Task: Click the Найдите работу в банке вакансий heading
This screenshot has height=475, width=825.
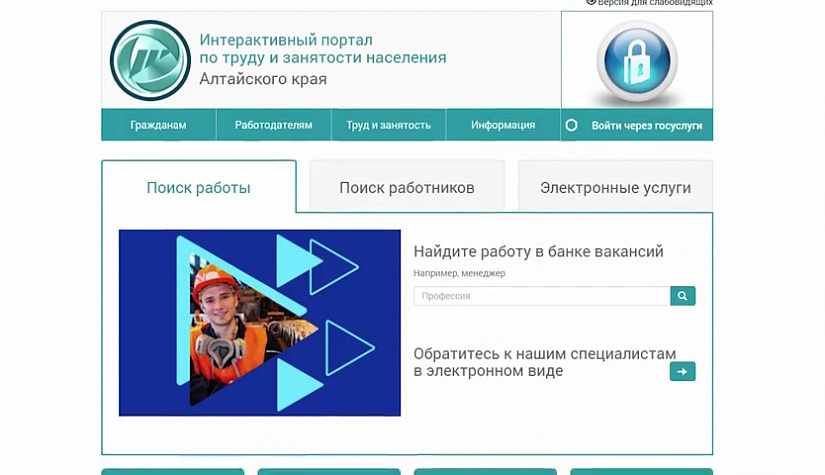Action: 538,252
